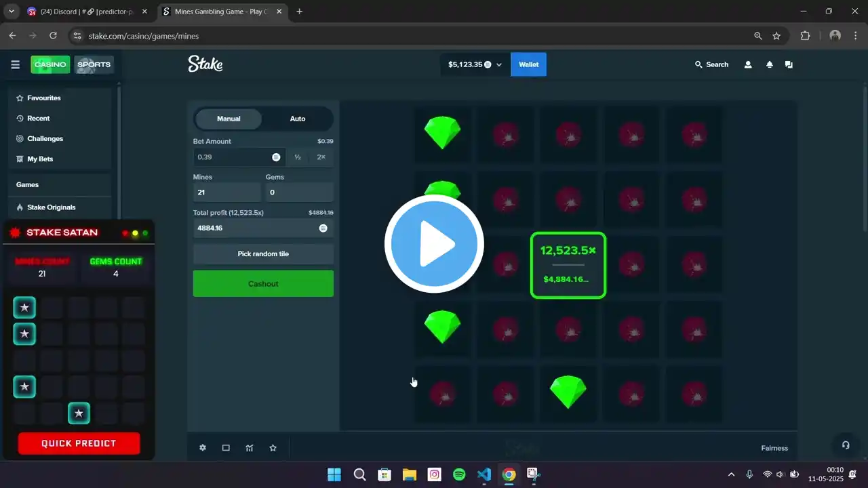Open the Wallet

coord(529,64)
